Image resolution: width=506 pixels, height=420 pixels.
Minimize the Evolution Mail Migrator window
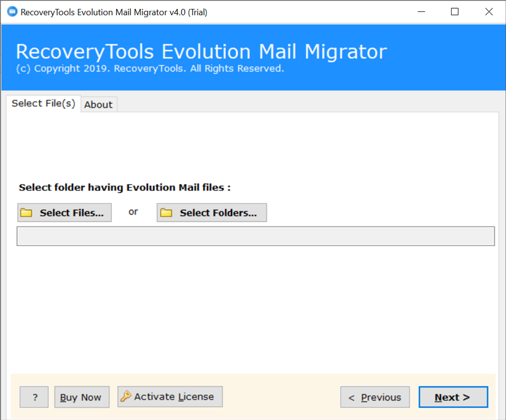click(421, 12)
